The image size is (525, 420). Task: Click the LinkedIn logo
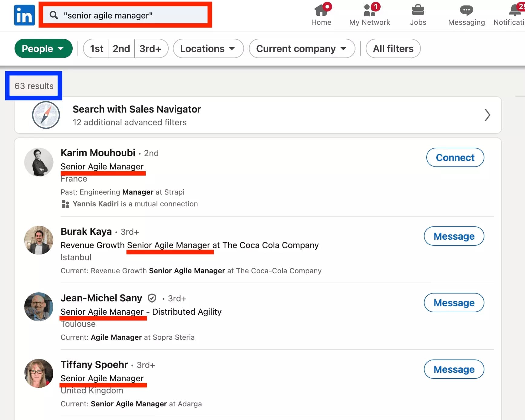point(24,15)
